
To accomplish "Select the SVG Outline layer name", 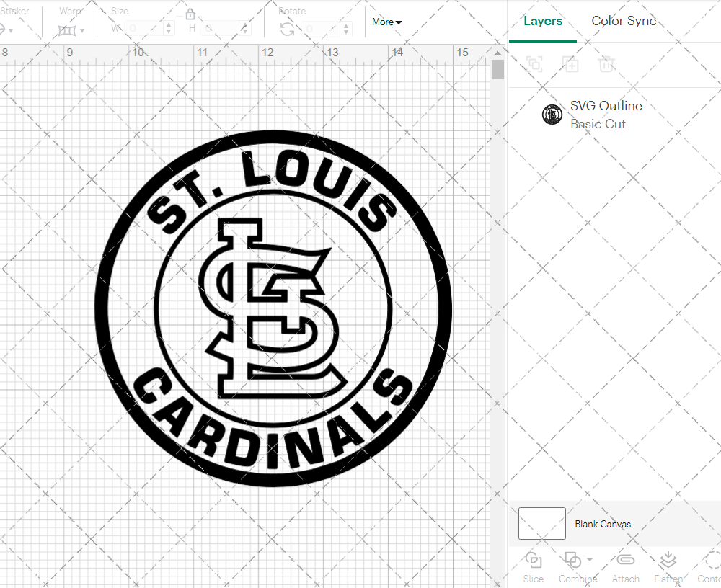I will tap(606, 106).
